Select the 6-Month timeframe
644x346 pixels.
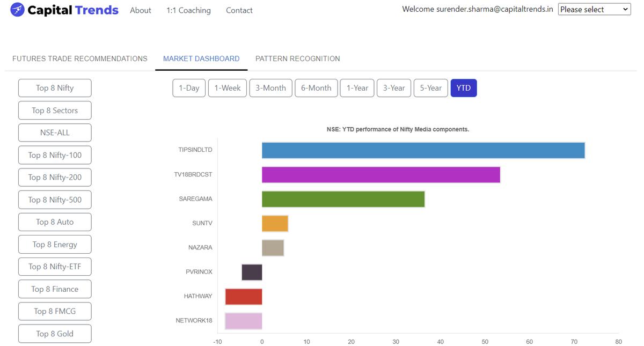point(316,88)
